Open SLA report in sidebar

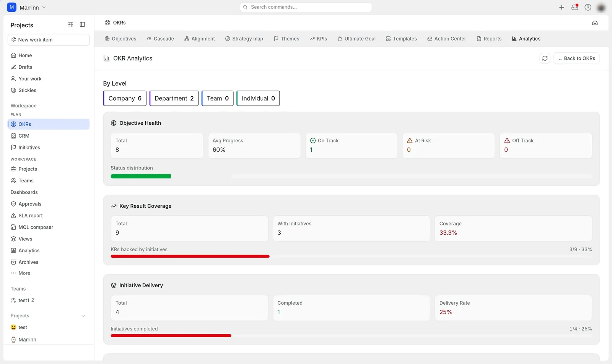point(49,216)
